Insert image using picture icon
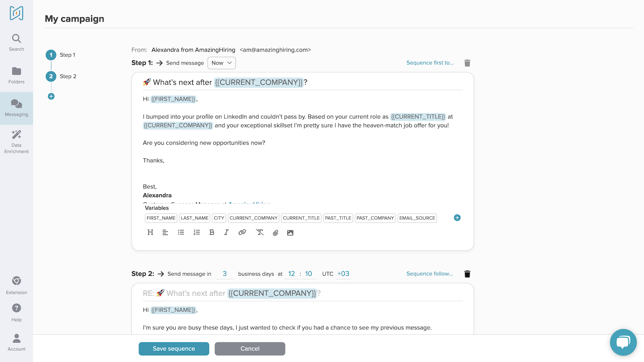Image resolution: width=644 pixels, height=362 pixels. tap(290, 233)
